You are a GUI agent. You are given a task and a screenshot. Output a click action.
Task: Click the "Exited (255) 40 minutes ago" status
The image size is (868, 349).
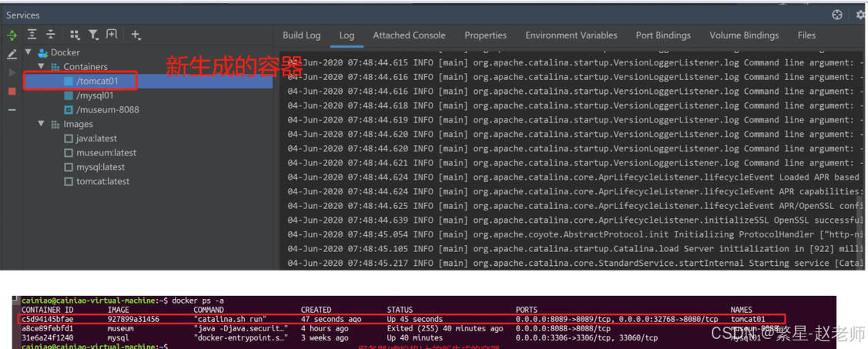tap(445, 328)
